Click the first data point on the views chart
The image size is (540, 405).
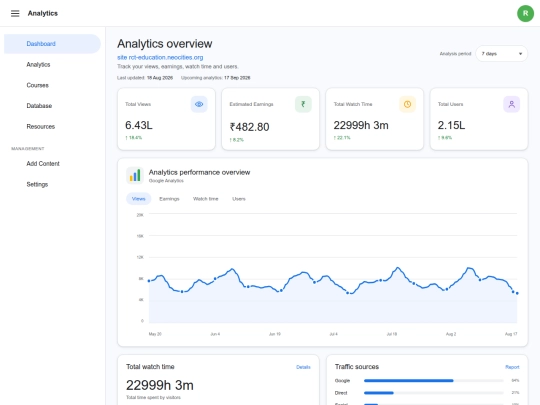(149, 281)
